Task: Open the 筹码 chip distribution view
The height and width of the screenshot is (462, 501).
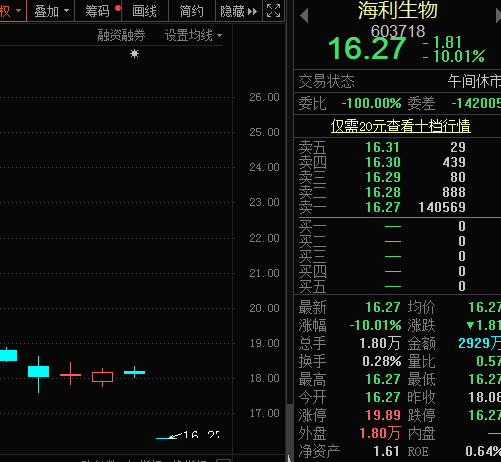Action: [x=98, y=11]
